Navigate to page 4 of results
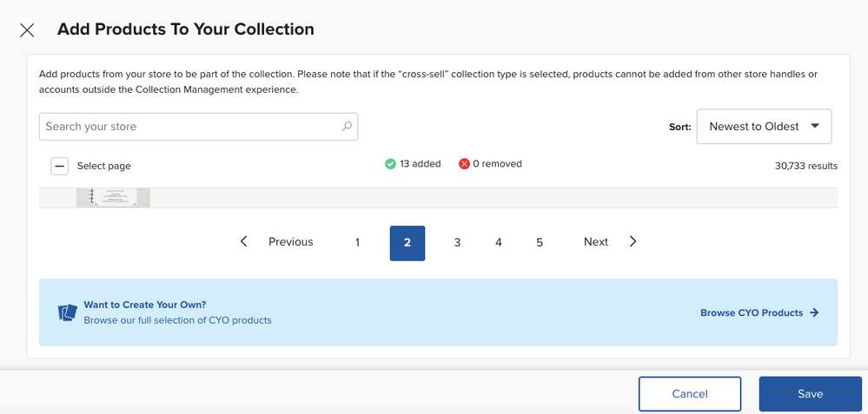 (x=499, y=243)
